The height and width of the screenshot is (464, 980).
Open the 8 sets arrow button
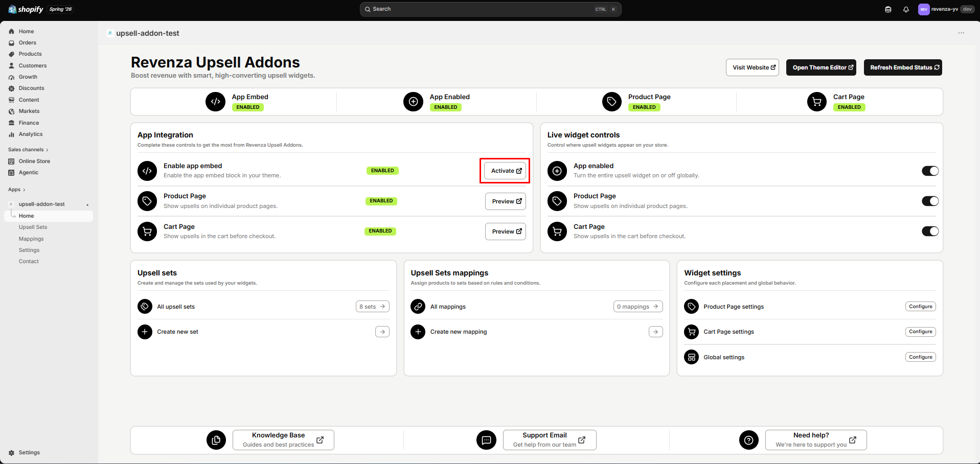point(373,307)
